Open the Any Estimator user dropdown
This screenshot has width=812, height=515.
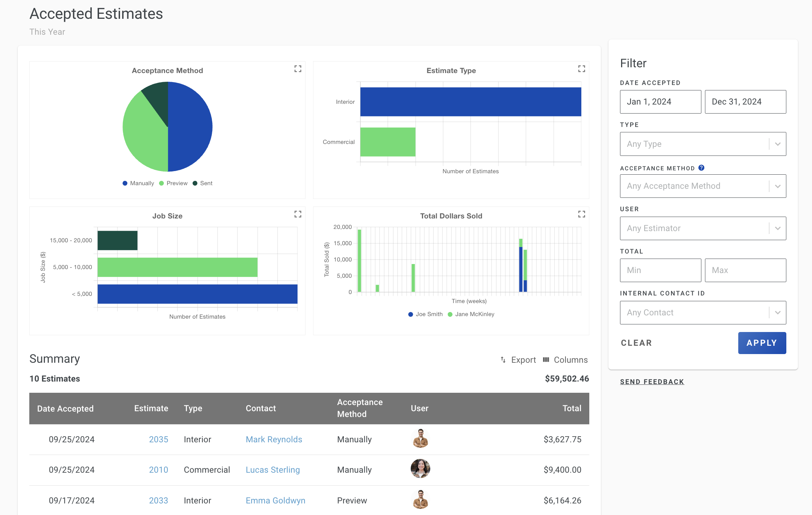pyautogui.click(x=703, y=228)
